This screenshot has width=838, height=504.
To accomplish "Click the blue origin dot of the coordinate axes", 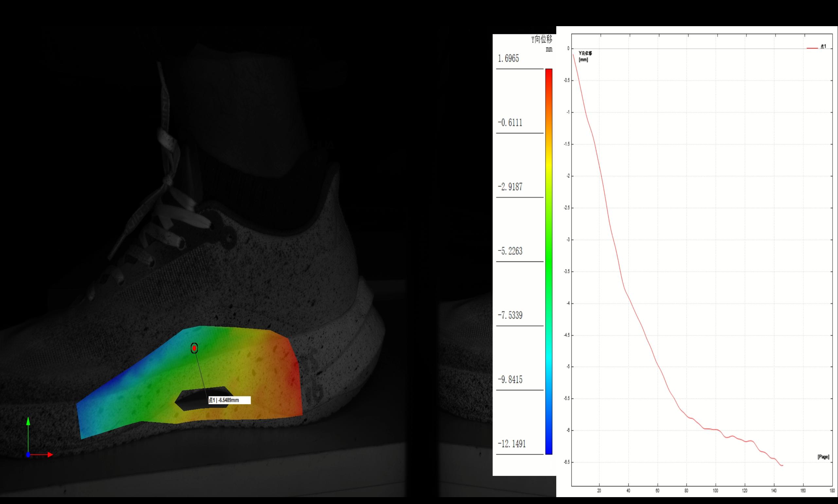I will click(x=28, y=455).
